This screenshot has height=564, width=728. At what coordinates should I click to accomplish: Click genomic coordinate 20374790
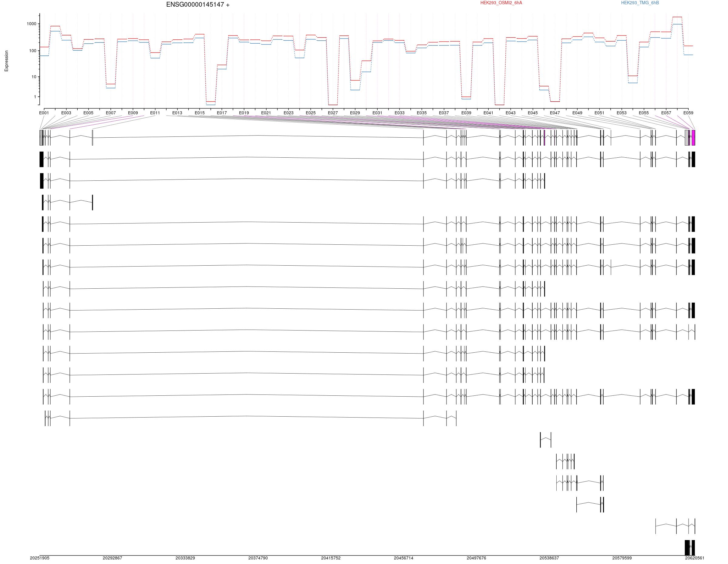coord(258,558)
